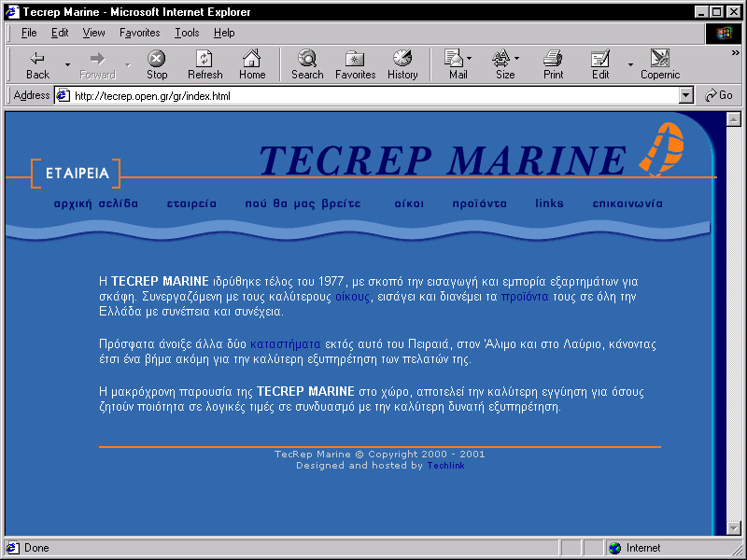
Task: Click the Windows logo throbber
Action: (x=723, y=33)
